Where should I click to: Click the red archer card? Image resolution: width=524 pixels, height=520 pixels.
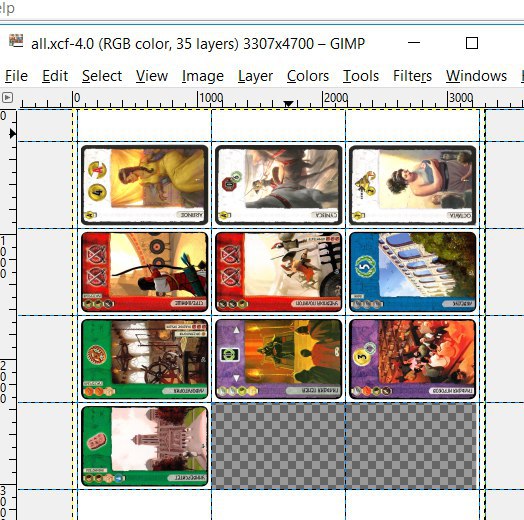click(145, 272)
